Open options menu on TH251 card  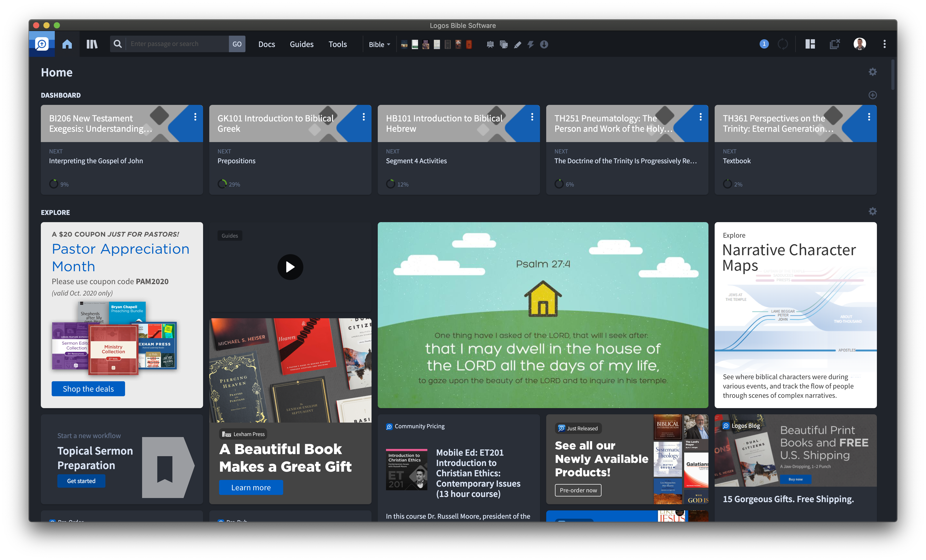[700, 117]
